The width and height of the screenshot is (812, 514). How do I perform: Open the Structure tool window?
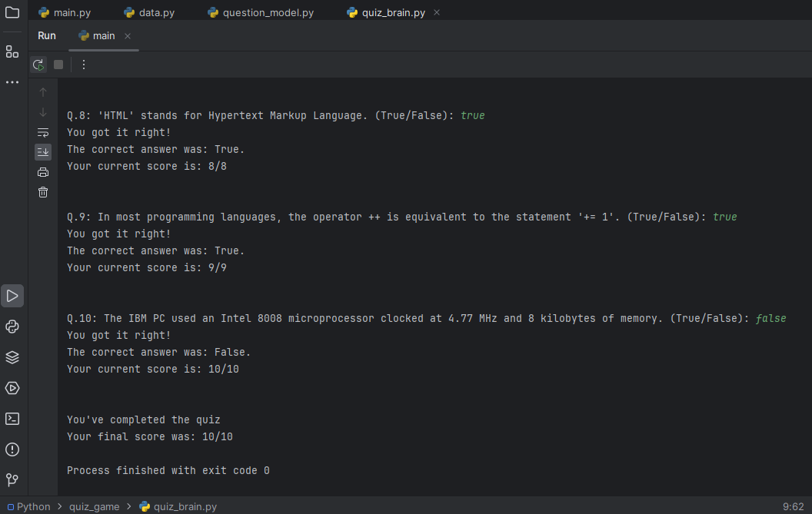point(12,51)
